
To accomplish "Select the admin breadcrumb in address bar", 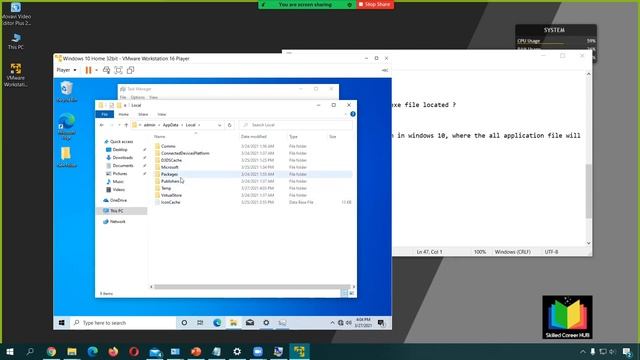I will (149, 125).
